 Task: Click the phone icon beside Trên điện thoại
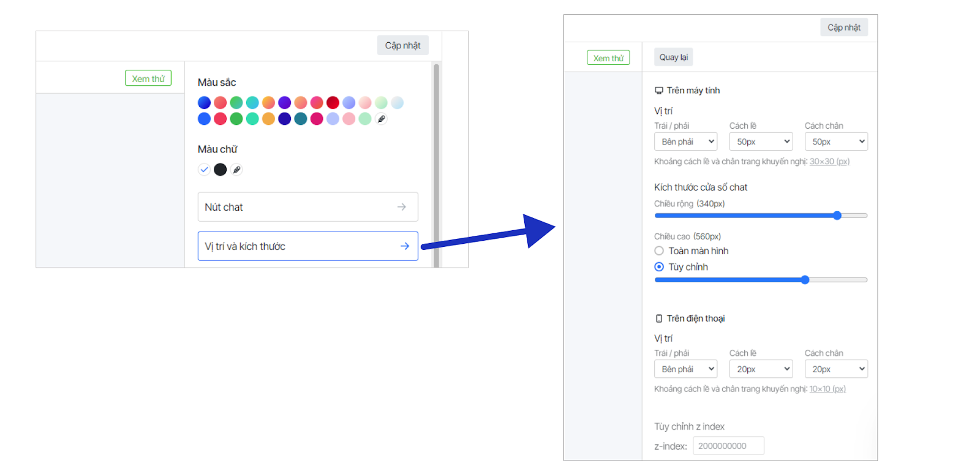point(659,318)
